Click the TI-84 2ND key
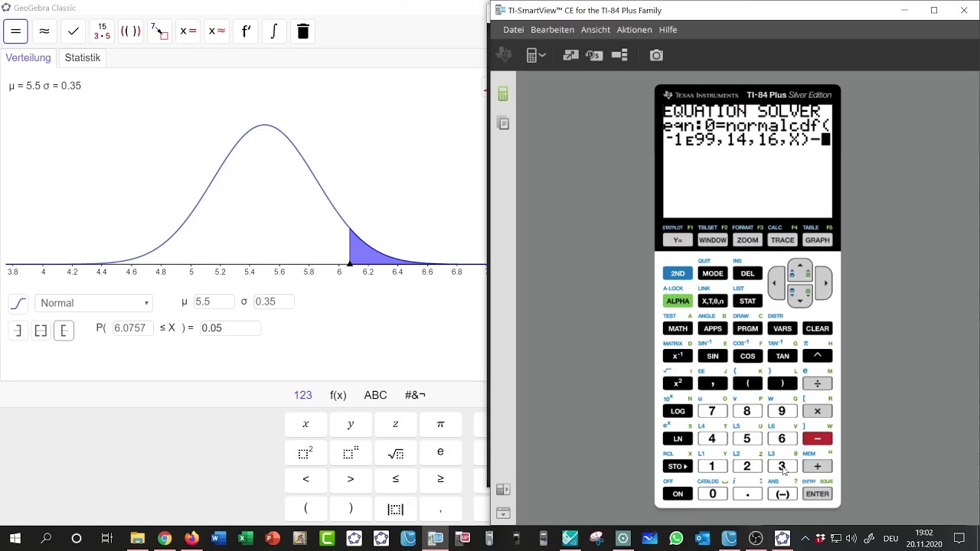Screen dimensions: 980x551 click(678, 273)
